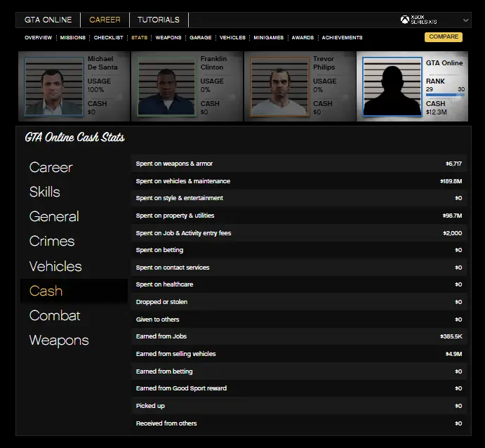Image resolution: width=485 pixels, height=448 pixels.
Task: Open the Crimes stats category
Action: pos(52,241)
